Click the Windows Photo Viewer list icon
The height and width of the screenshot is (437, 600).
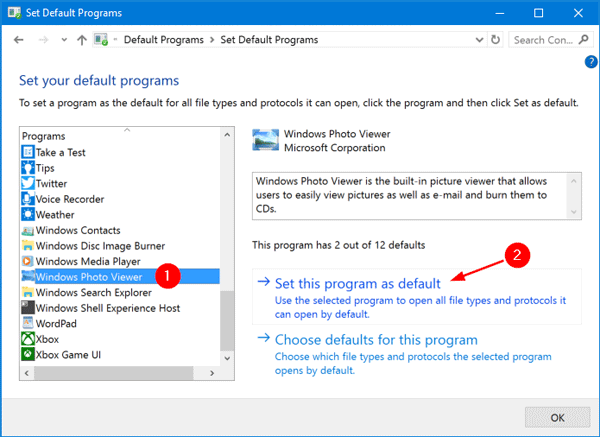pyautogui.click(x=28, y=276)
